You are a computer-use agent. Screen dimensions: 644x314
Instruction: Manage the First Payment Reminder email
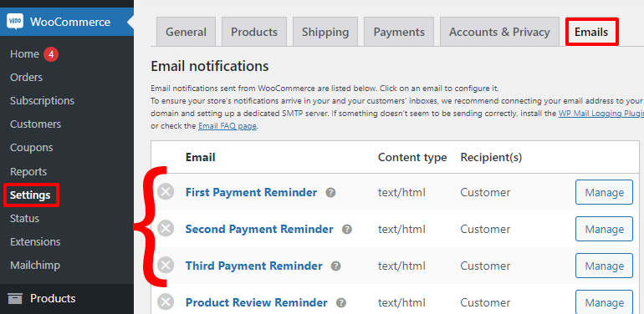pos(604,192)
